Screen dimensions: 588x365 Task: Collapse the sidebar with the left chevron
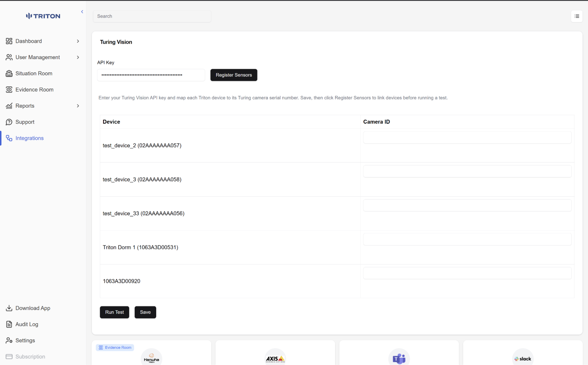click(82, 12)
